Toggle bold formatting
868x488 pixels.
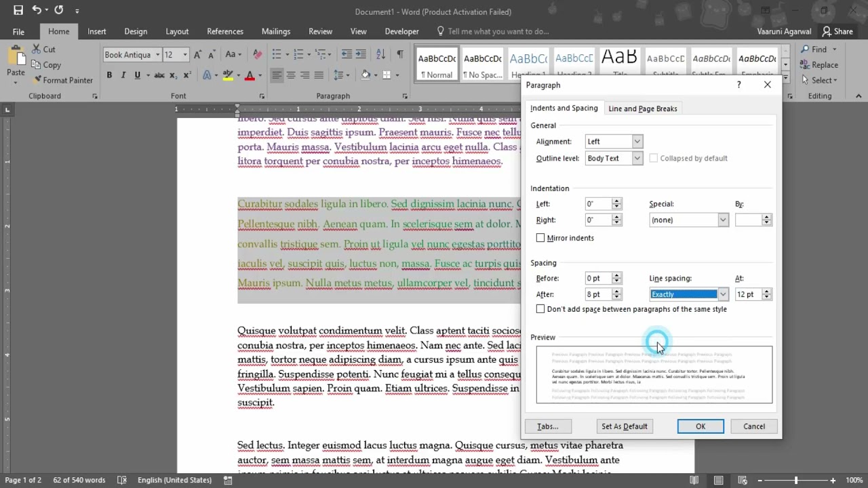[109, 75]
